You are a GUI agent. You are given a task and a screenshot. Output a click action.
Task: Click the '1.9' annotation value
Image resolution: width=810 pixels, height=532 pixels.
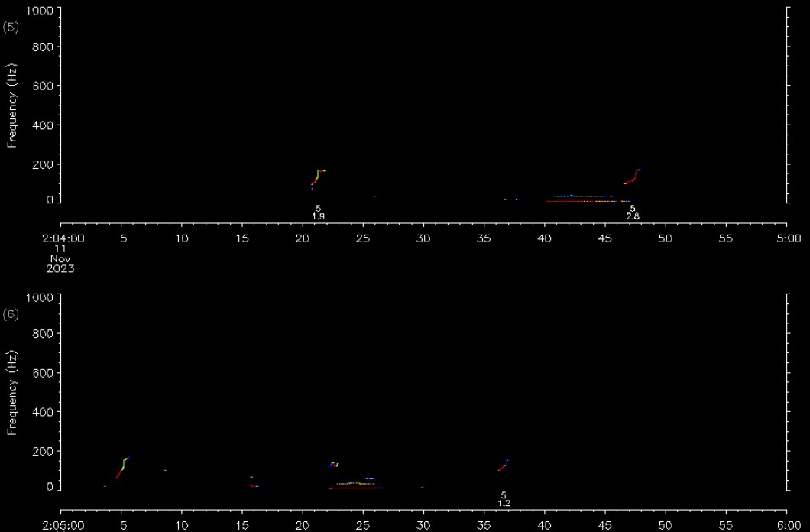tap(318, 216)
